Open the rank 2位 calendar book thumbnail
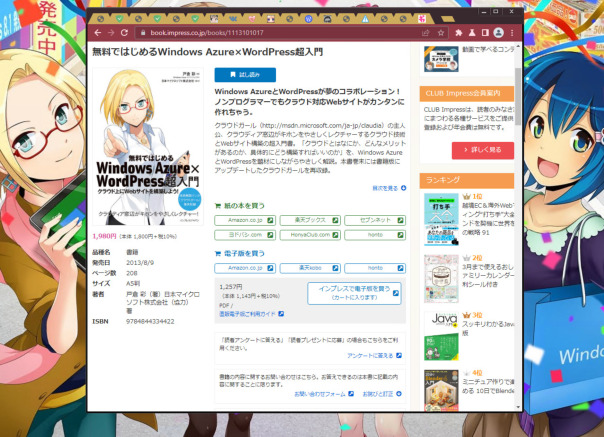This screenshot has width=604, height=437. pyautogui.click(x=441, y=279)
